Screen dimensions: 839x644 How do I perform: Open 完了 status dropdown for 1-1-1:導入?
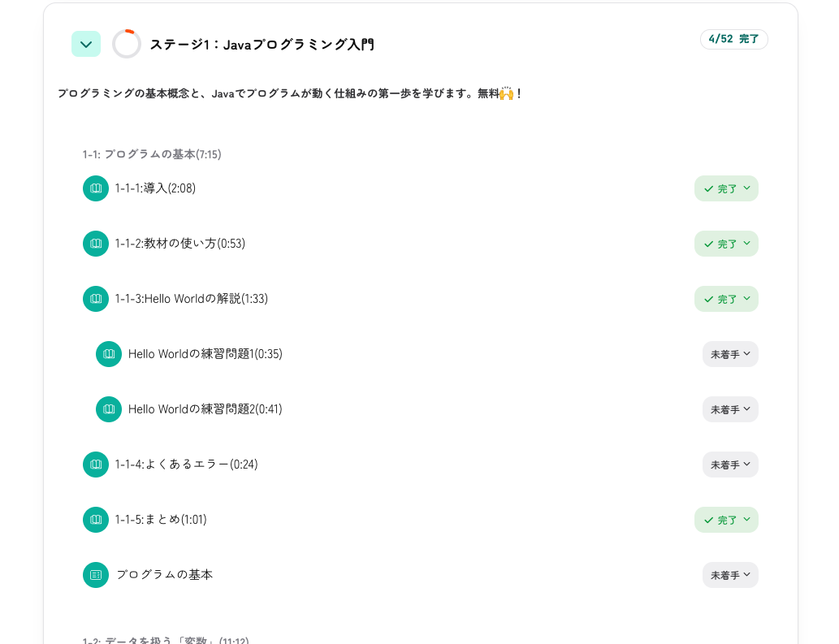coord(726,188)
